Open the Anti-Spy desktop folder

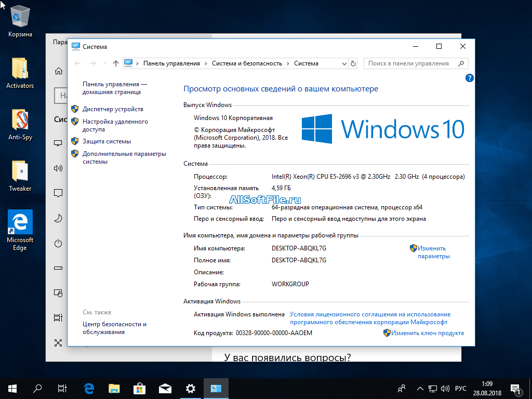[20, 125]
